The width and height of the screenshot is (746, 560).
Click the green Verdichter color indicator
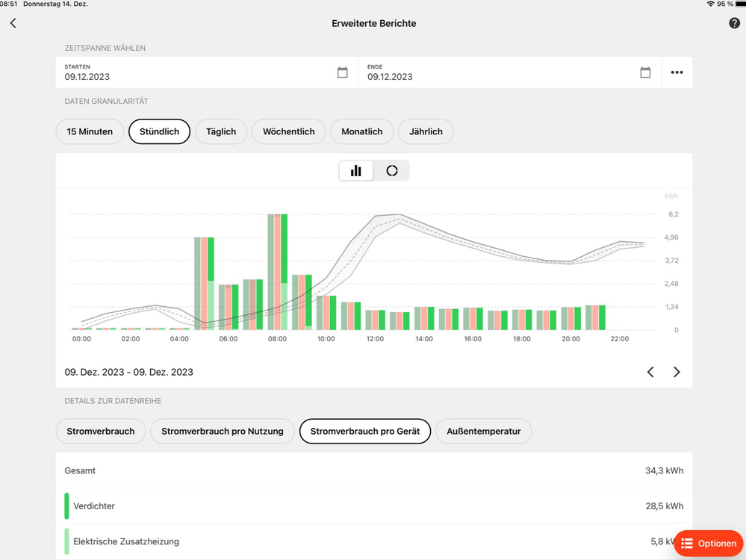click(x=67, y=505)
